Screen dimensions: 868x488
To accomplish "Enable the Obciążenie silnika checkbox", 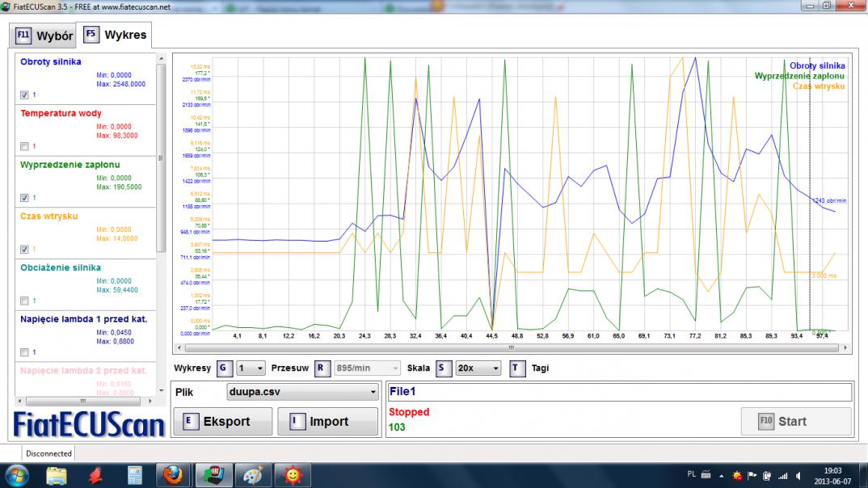I will (x=24, y=301).
